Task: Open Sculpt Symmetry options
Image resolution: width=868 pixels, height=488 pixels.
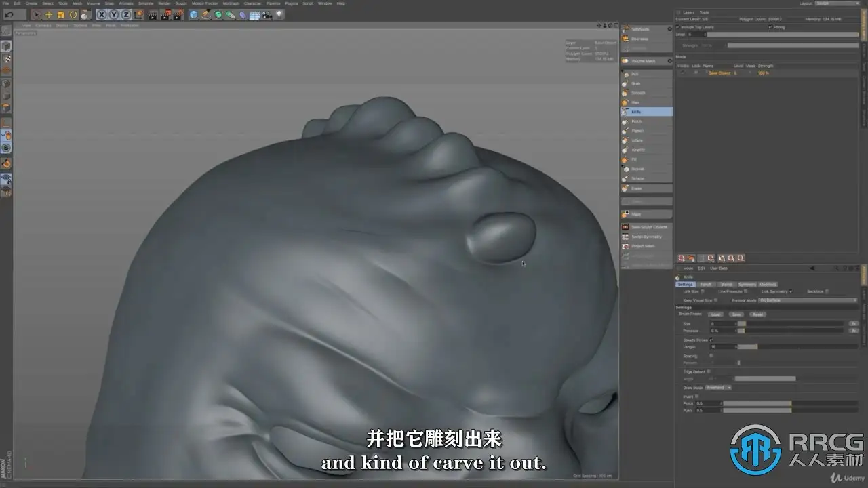Action: coord(646,237)
